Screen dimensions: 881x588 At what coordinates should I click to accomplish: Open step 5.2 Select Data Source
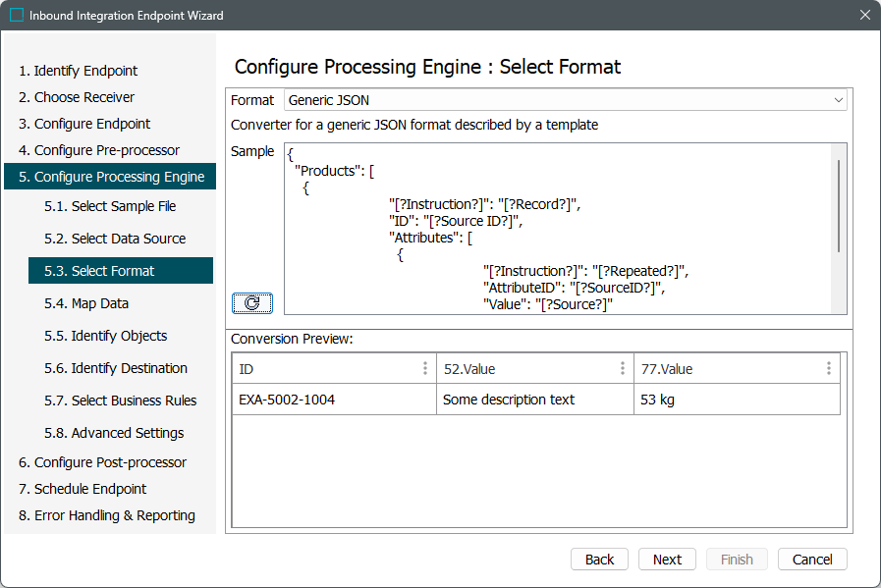128,239
